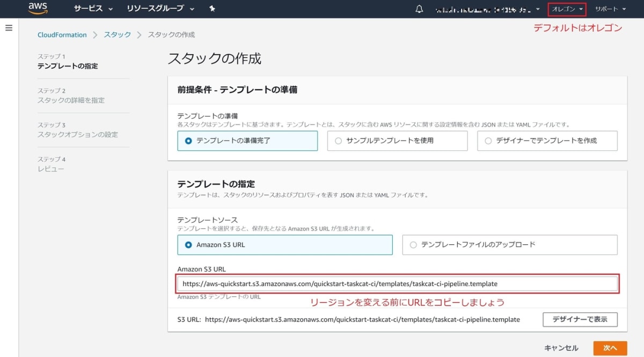Open the リソースグループ menu
This screenshot has width=644, height=357.
(x=160, y=9)
